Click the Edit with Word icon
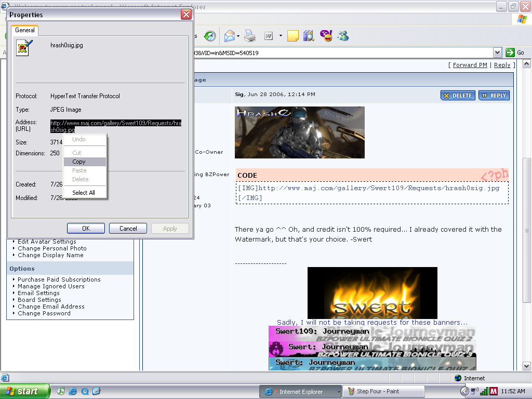This screenshot has width=532, height=399. tap(269, 36)
